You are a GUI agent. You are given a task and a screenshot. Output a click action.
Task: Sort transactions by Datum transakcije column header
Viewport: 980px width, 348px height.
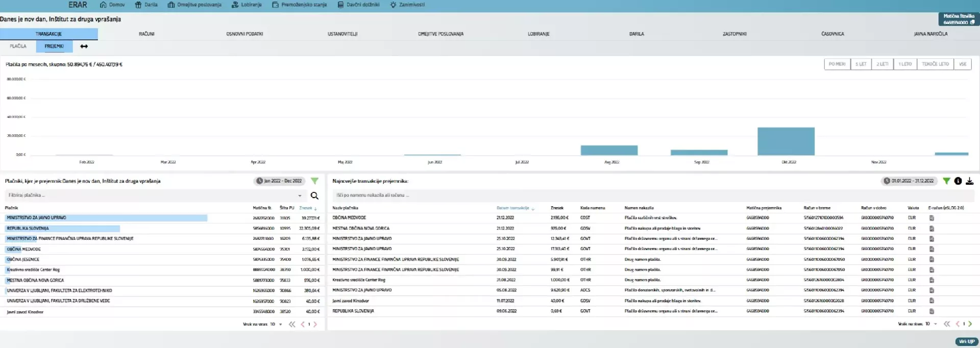(x=512, y=208)
